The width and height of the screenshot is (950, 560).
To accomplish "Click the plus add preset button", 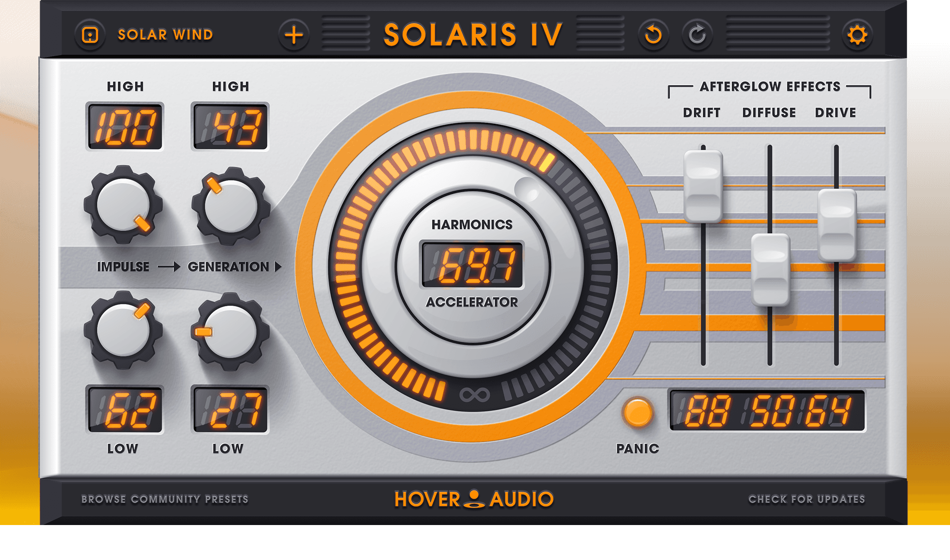I will [294, 35].
